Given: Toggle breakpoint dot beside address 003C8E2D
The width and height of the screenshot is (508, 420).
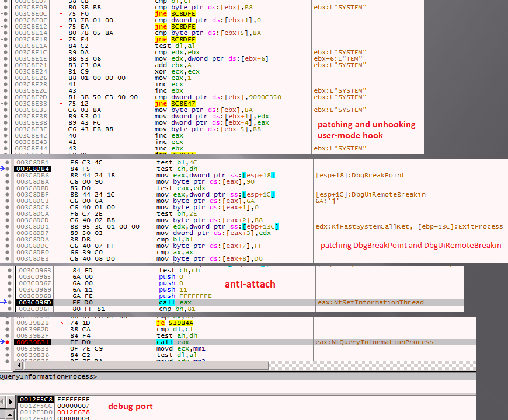Looking at the screenshot, I should click(x=5, y=97).
